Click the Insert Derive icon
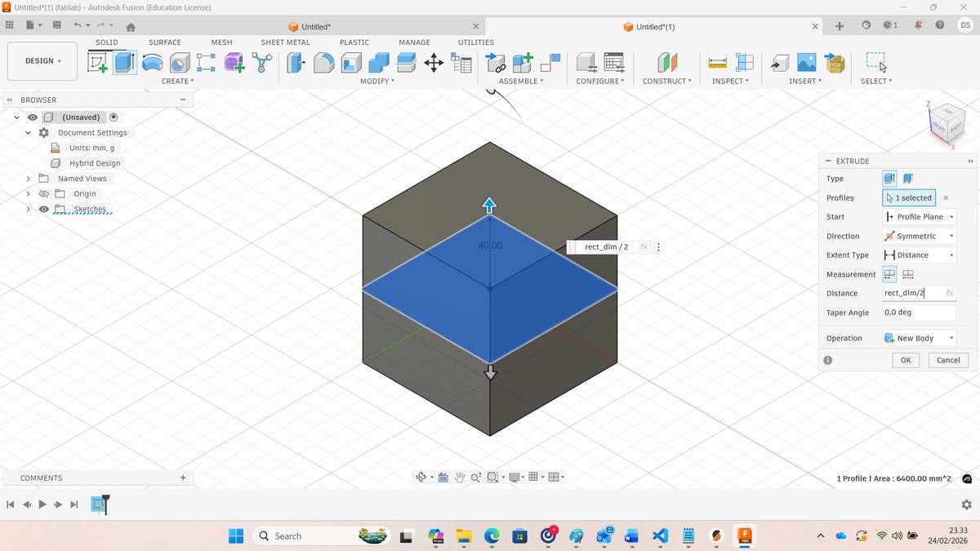980x551 pixels. tap(780, 62)
